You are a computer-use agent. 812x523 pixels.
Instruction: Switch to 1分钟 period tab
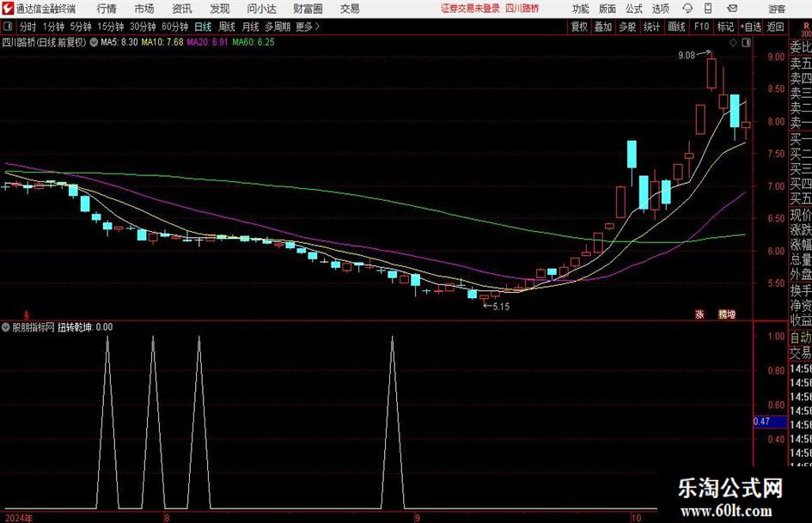pyautogui.click(x=53, y=27)
